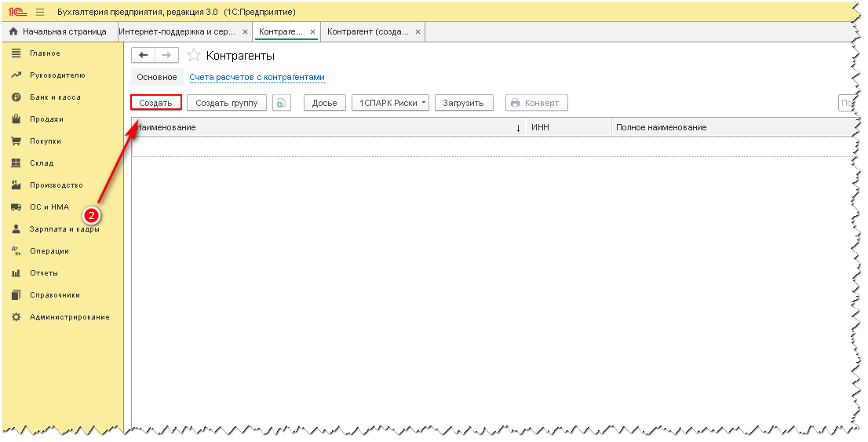868x442 pixels.
Task: Click the Создать button
Action: 156,103
